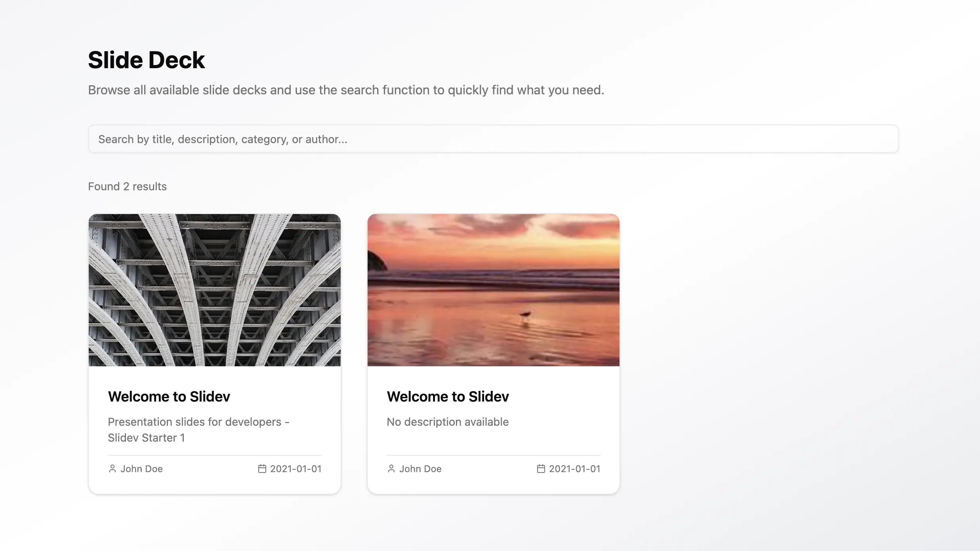This screenshot has height=551, width=980.
Task: Click the calendar icon on the bridge card
Action: (262, 469)
